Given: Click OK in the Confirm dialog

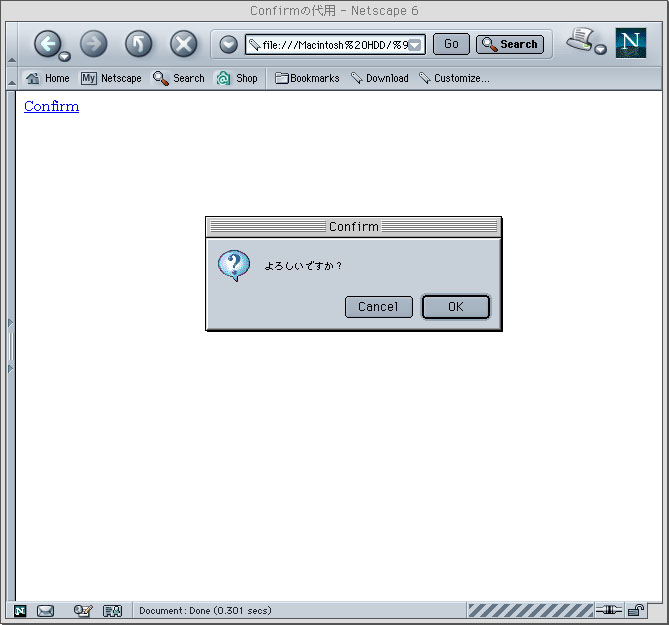Looking at the screenshot, I should (x=456, y=307).
